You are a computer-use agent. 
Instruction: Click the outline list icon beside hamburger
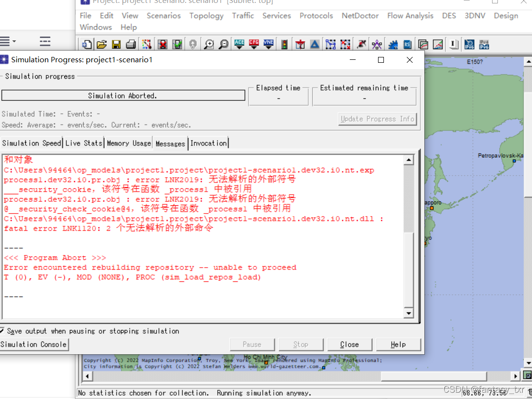coord(45,41)
